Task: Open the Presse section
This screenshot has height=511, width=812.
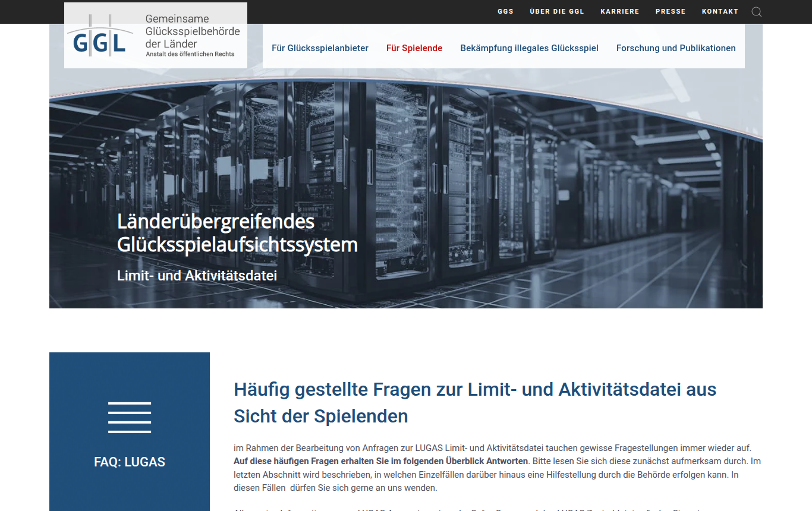Action: click(x=671, y=11)
